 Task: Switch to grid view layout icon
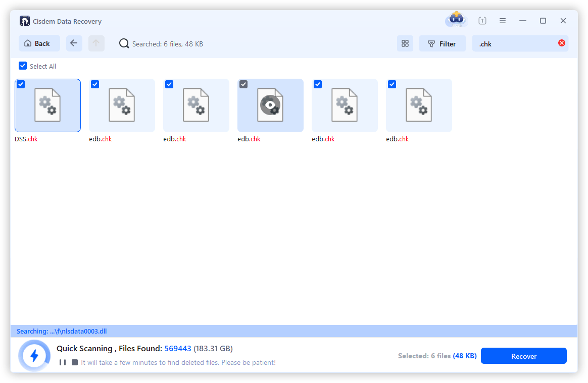point(405,44)
